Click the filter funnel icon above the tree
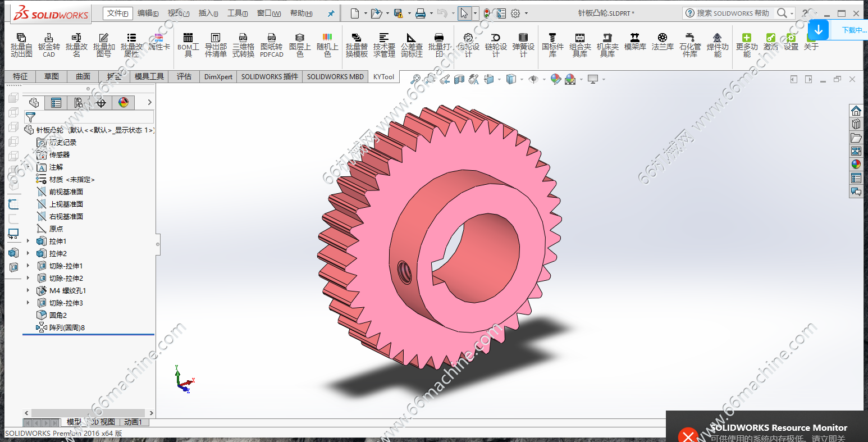Viewport: 868px width, 442px height. 30,117
